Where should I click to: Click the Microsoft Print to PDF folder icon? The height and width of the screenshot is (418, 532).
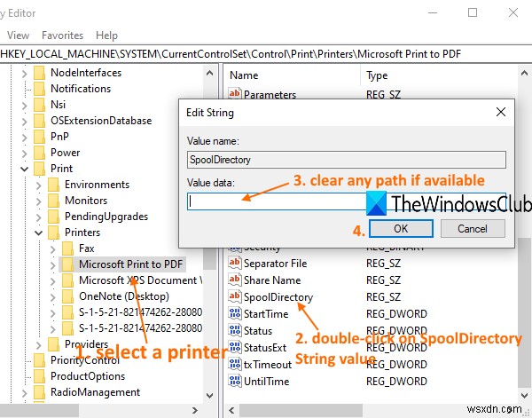click(68, 264)
